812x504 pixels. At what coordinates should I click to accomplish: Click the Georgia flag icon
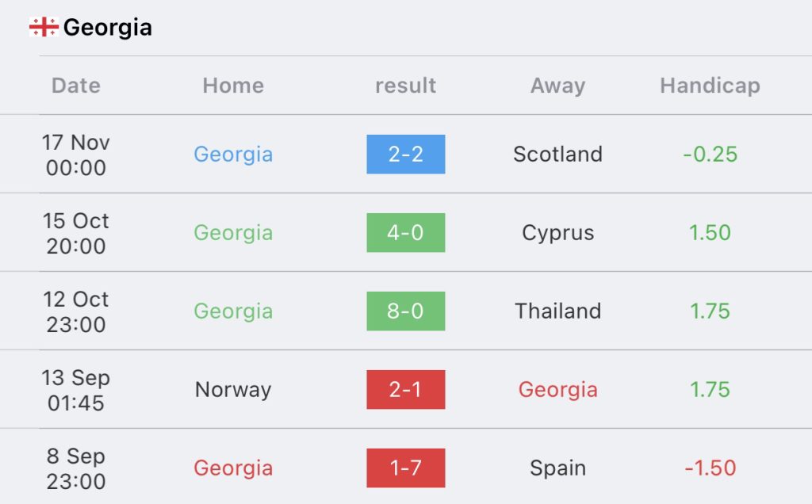pyautogui.click(x=44, y=27)
